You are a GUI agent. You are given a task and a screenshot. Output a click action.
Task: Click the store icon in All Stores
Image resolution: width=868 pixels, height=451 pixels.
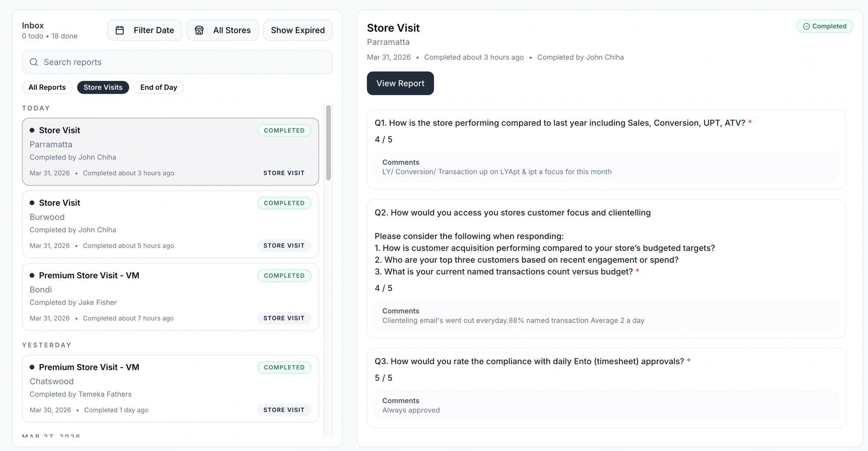pyautogui.click(x=199, y=30)
